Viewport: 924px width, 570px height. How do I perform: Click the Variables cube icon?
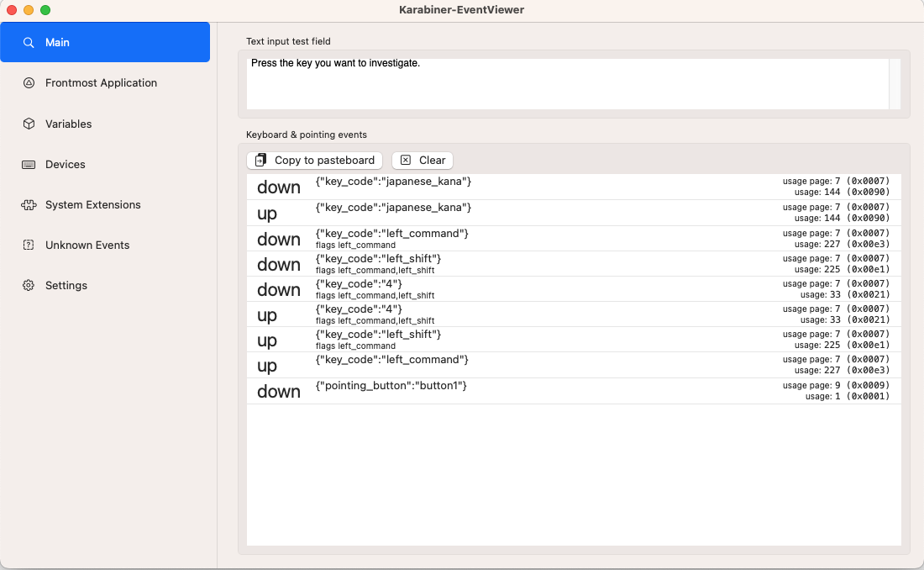click(29, 124)
